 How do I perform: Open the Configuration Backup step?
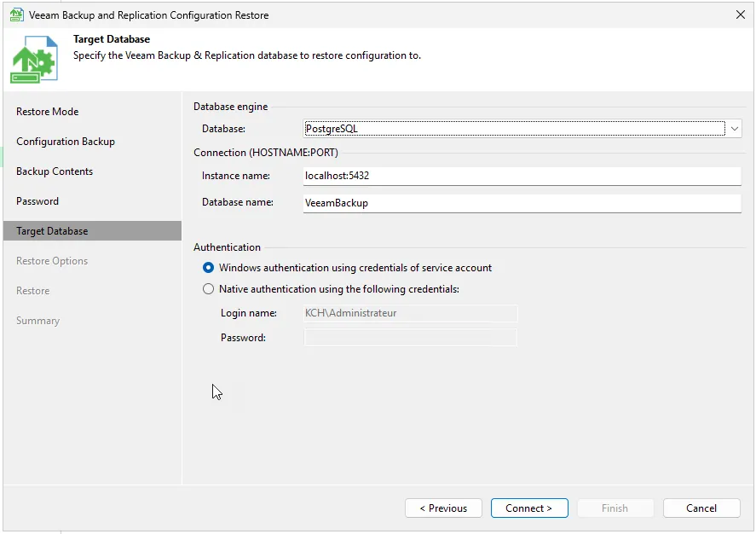pyautogui.click(x=66, y=142)
